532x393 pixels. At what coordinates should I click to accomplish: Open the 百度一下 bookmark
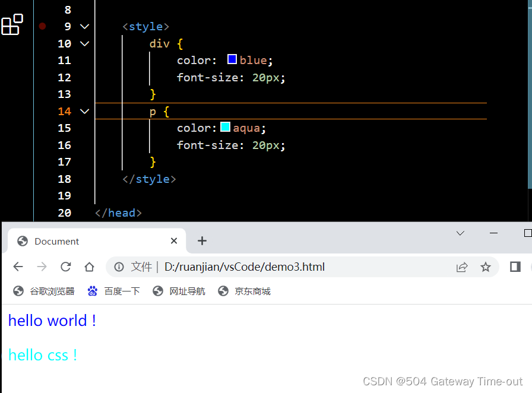113,291
